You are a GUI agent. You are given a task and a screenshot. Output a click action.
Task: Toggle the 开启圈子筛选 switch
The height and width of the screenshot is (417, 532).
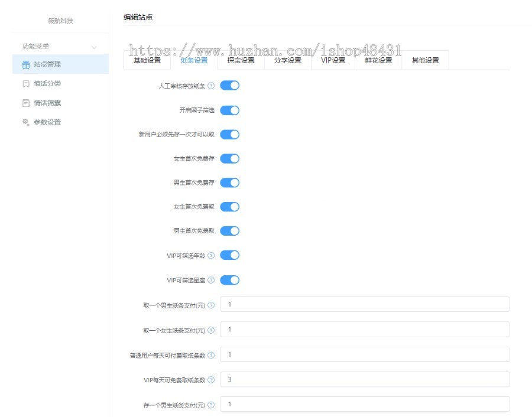pos(230,110)
